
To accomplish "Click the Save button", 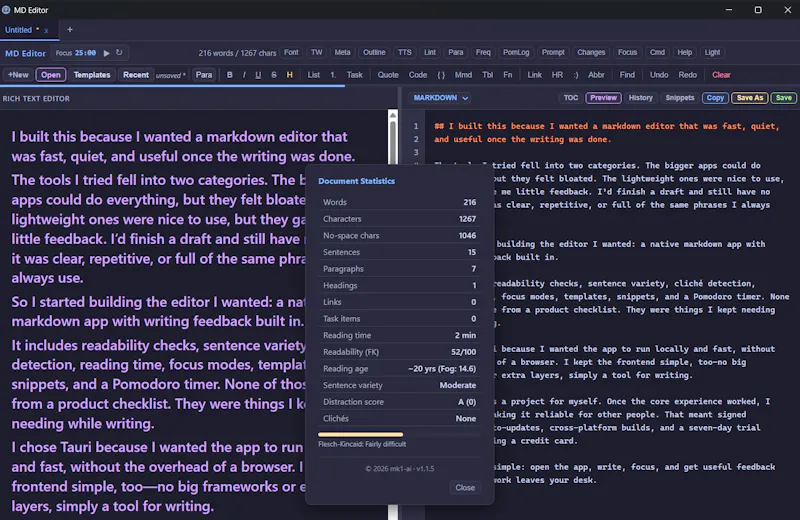I will (x=784, y=98).
